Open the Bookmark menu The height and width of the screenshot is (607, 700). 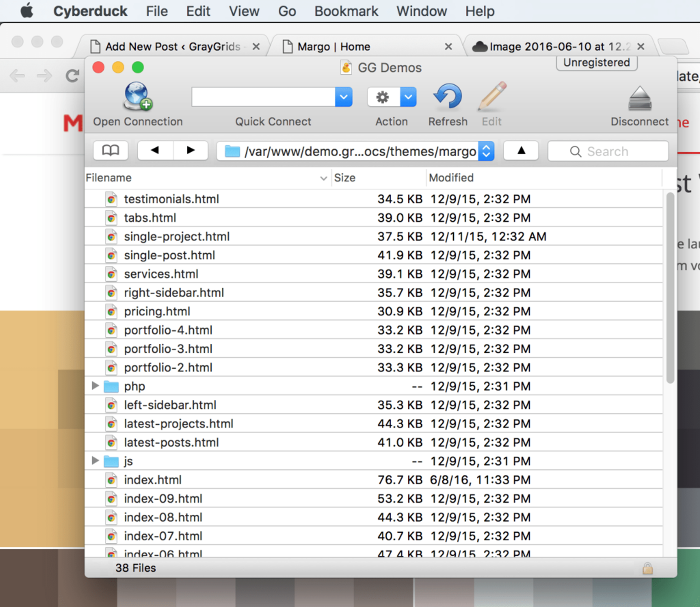click(346, 11)
